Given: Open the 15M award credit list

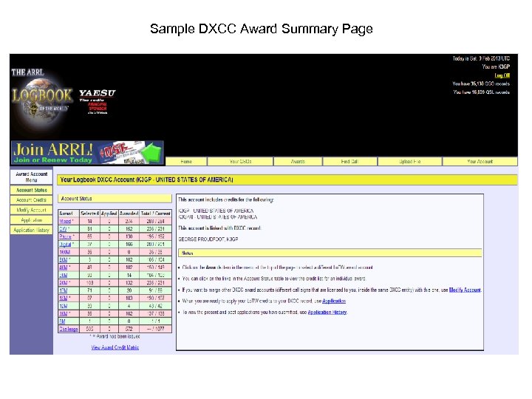Looking at the screenshot, I should click(64, 299).
